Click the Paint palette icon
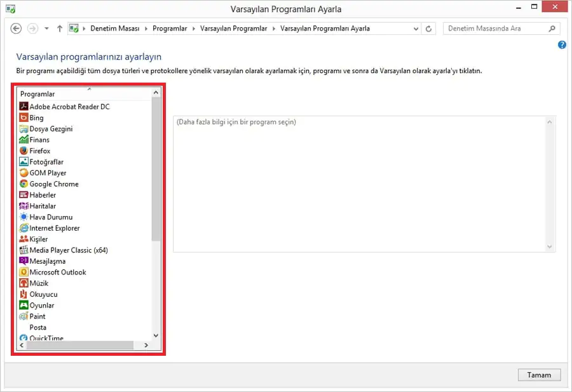Screen dimensions: 572x392 [24, 316]
